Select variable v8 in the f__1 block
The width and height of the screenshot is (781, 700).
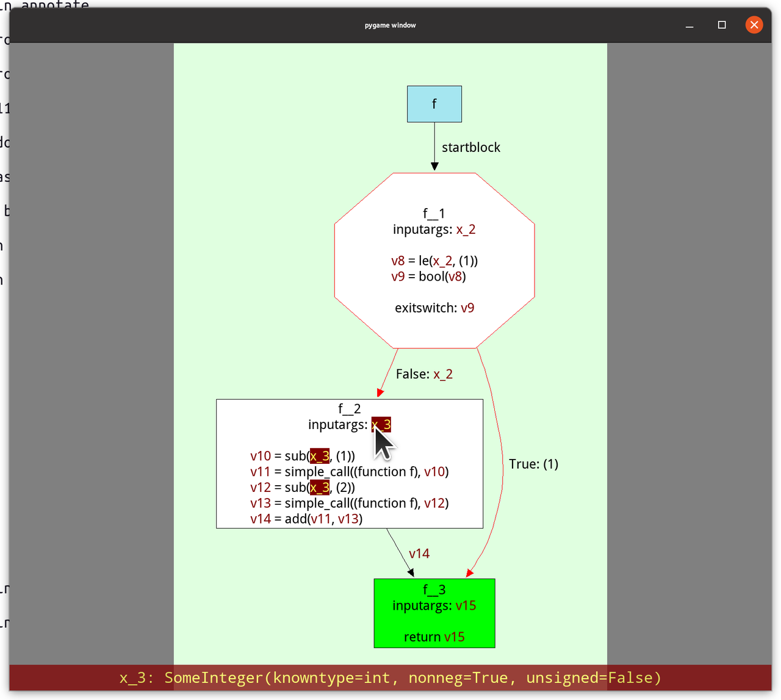[397, 260]
